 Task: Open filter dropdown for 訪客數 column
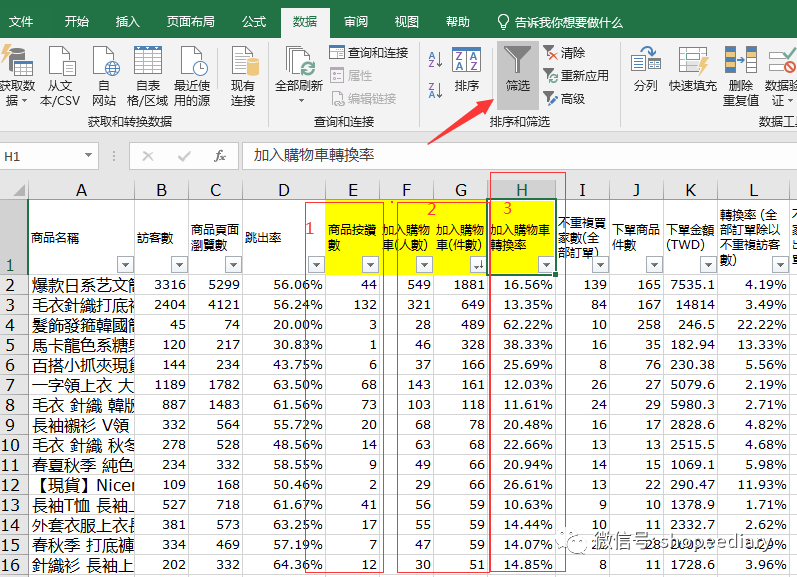pos(179,265)
